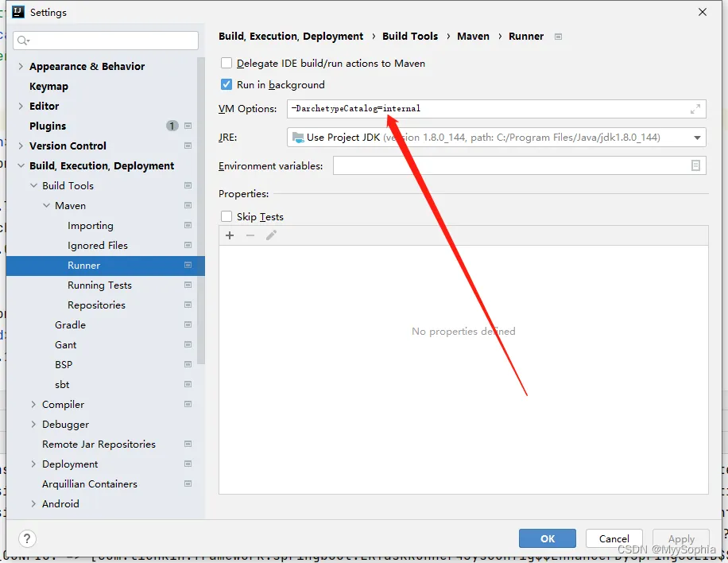
Task: Click project-level icon beside sbt
Action: [x=188, y=384]
